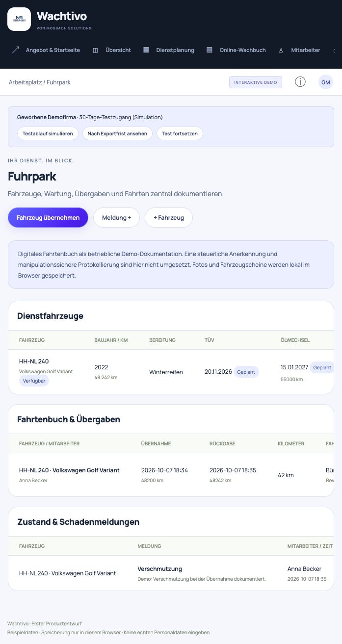
Task: Click the Geplant badge next to Ölwechsel date
Action: [322, 367]
